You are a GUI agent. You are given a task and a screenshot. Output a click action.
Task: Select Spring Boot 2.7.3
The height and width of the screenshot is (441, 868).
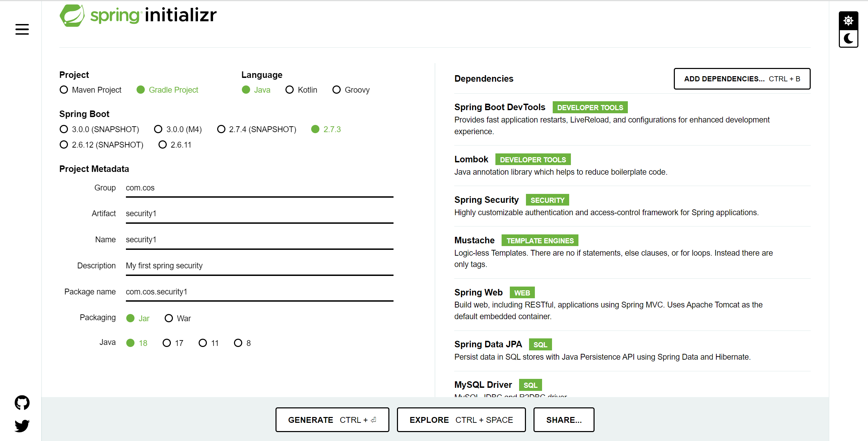coord(326,129)
